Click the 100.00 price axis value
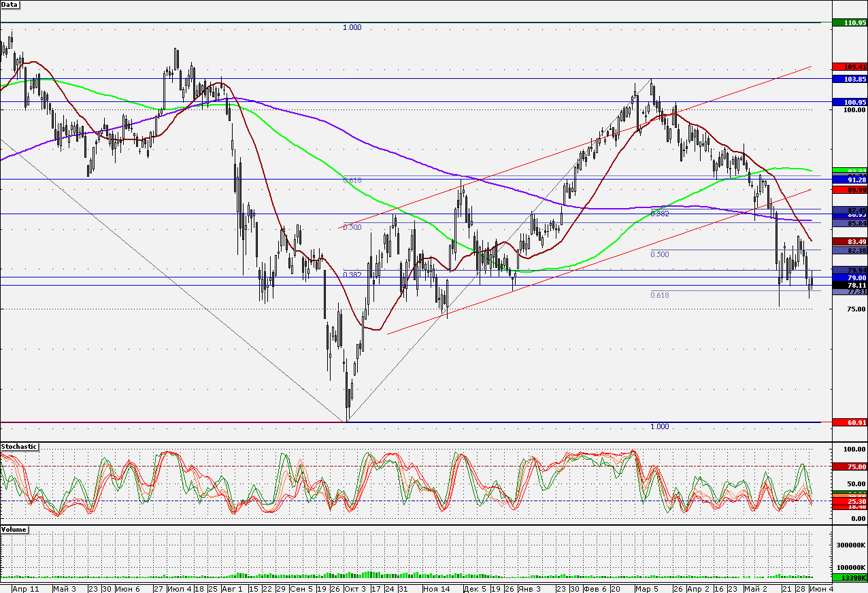 pyautogui.click(x=854, y=109)
